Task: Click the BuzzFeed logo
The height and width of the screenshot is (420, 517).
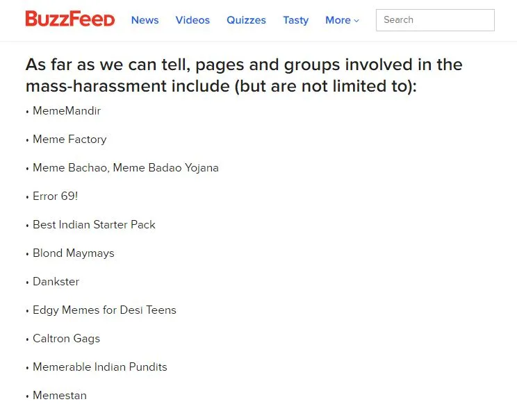Action: 70,19
